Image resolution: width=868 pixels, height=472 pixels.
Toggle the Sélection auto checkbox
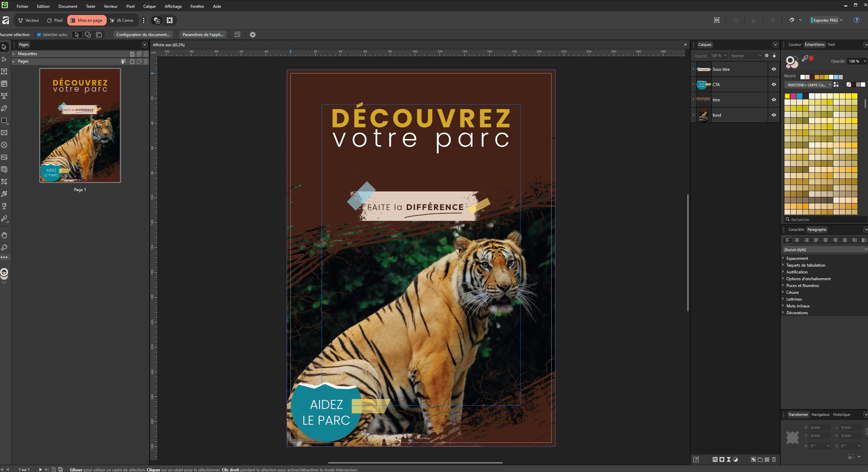(39, 35)
